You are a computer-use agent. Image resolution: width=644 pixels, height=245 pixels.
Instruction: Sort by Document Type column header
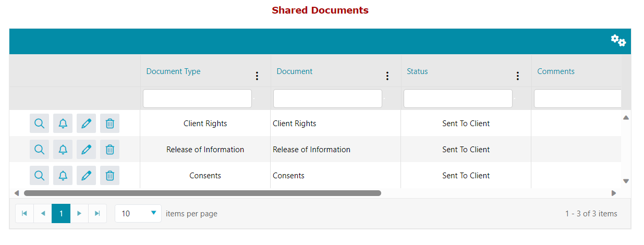pyautogui.click(x=173, y=71)
